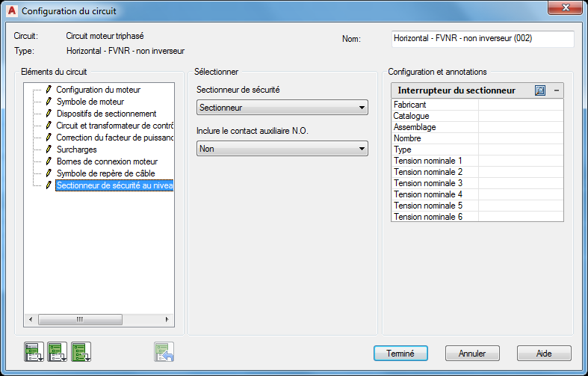Click the Aide button

click(x=544, y=354)
